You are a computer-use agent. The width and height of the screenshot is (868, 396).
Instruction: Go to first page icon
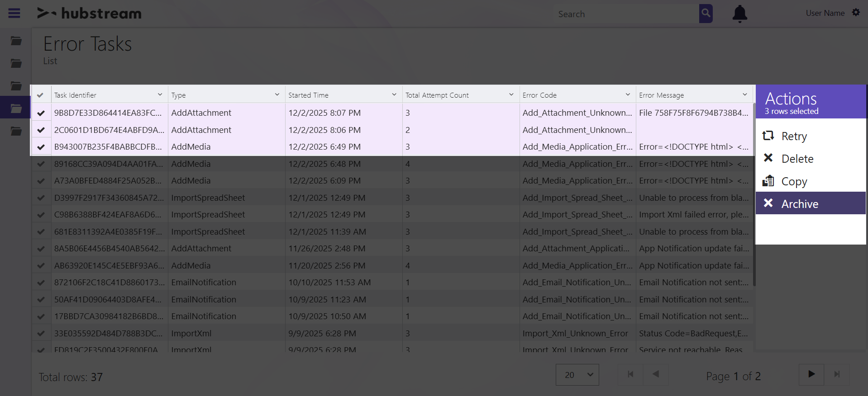(630, 374)
